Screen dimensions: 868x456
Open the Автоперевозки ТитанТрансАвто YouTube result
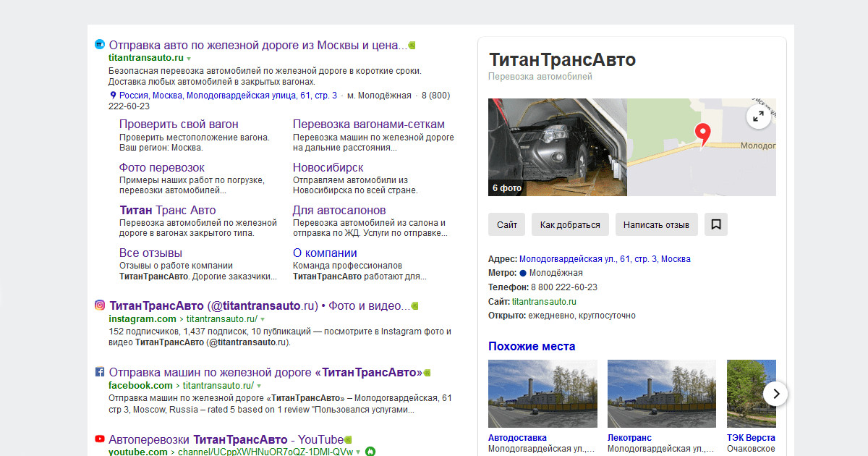tap(226, 439)
